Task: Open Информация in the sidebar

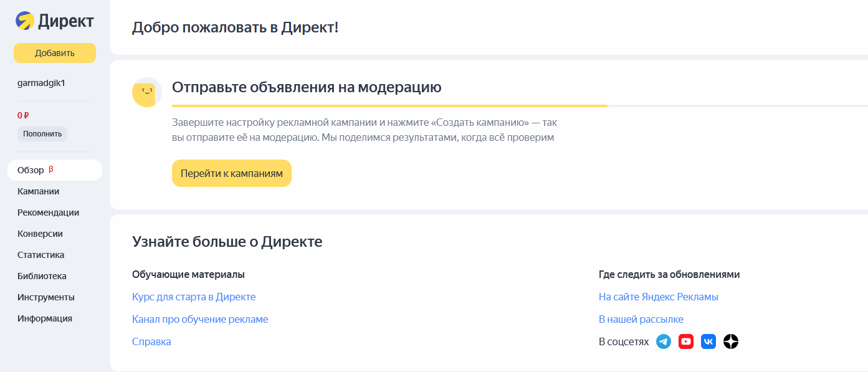Action: [45, 318]
